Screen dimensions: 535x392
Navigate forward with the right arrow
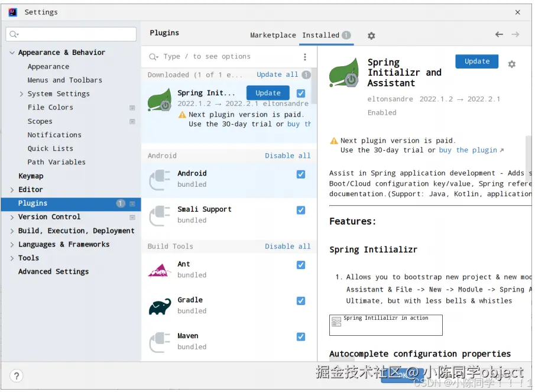click(x=515, y=34)
